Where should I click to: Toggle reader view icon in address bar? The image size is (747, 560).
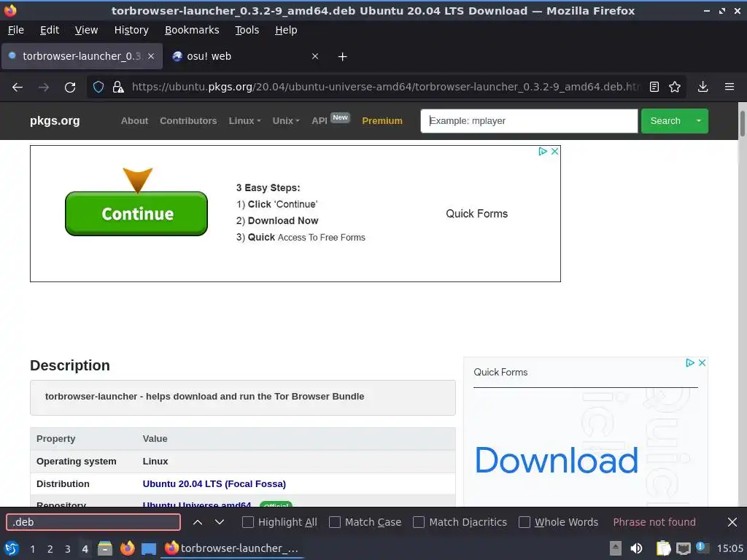pyautogui.click(x=654, y=87)
